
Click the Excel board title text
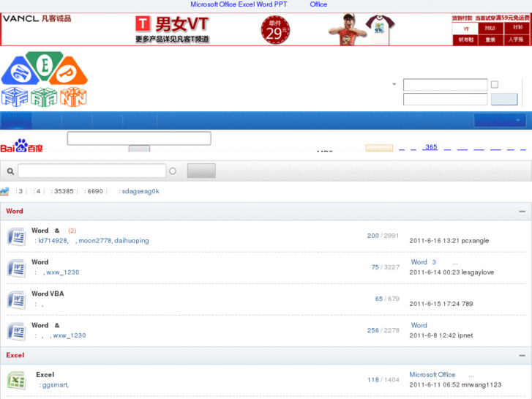click(x=45, y=375)
